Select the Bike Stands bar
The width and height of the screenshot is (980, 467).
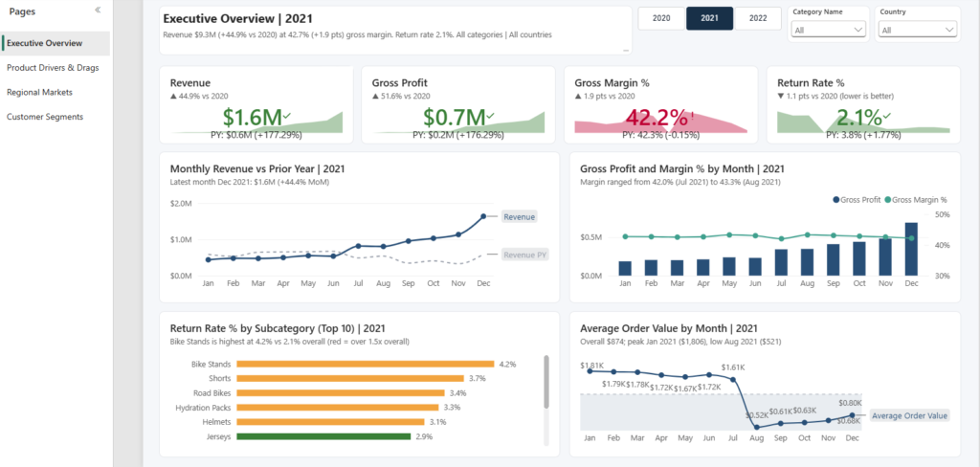(366, 364)
